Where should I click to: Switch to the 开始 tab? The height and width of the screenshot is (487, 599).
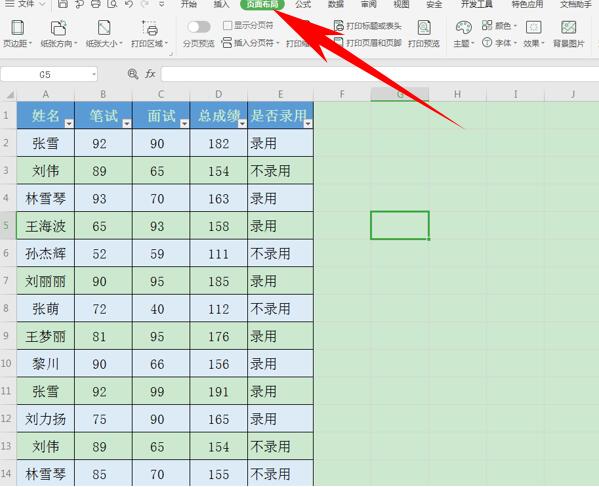[189, 4]
